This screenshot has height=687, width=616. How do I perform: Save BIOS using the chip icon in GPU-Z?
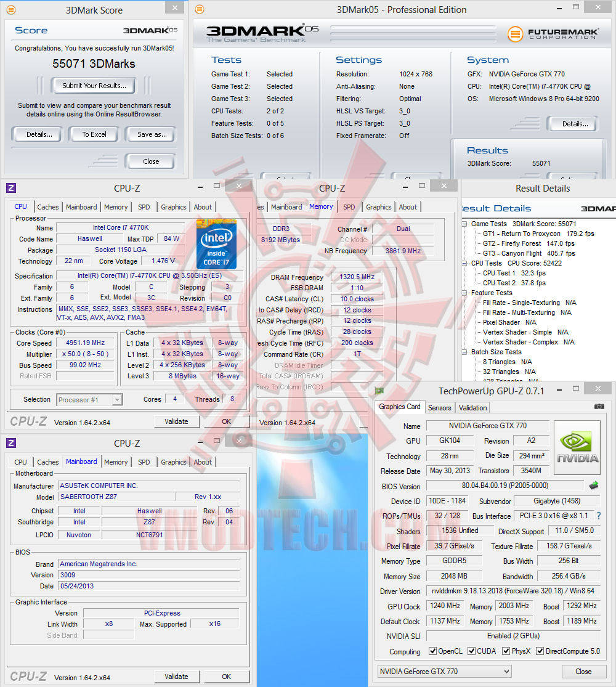594,486
